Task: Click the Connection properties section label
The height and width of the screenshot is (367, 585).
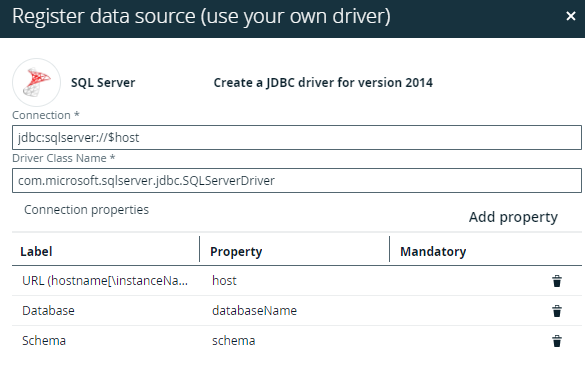Action: [x=86, y=210]
